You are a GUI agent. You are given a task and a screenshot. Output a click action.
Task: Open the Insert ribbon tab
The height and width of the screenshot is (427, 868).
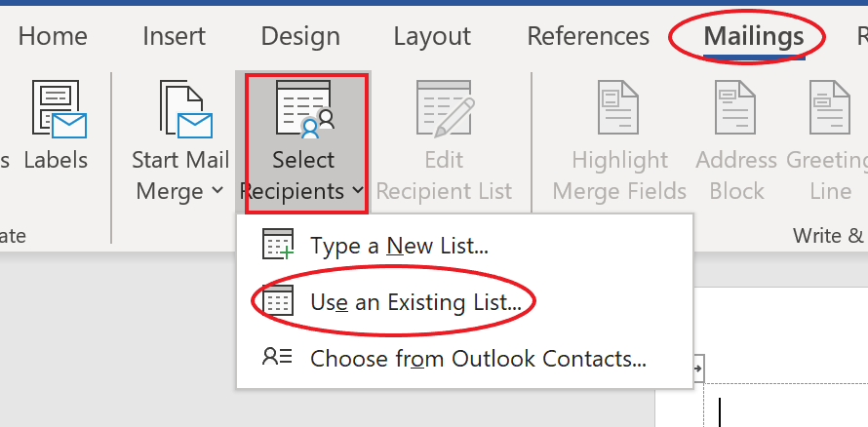(174, 37)
